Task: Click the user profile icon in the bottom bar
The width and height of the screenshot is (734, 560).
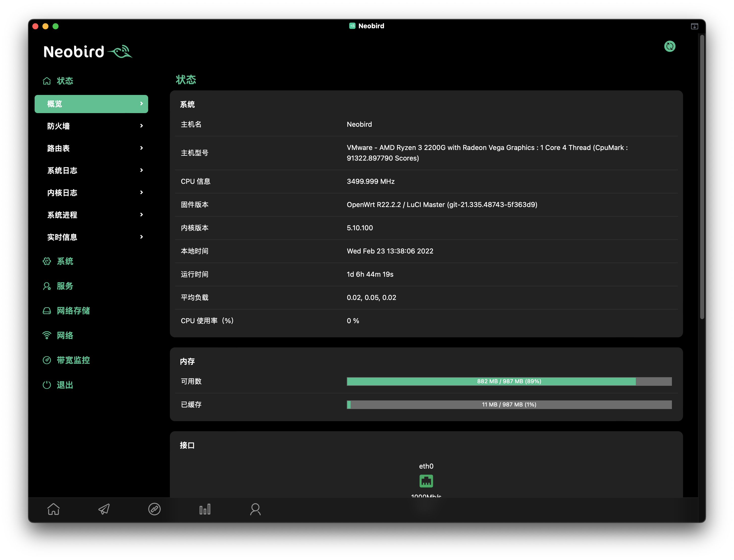Action: pyautogui.click(x=255, y=509)
